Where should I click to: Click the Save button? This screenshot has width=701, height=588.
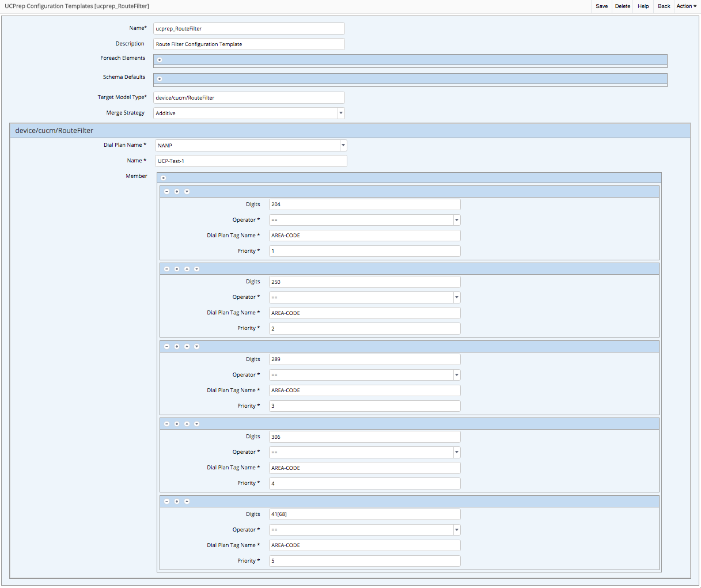click(601, 6)
